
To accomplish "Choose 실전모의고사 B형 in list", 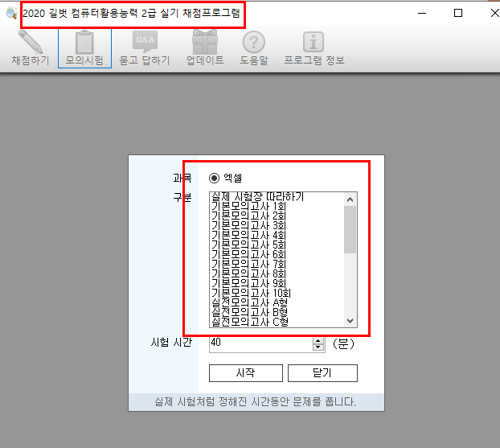I will 250,312.
